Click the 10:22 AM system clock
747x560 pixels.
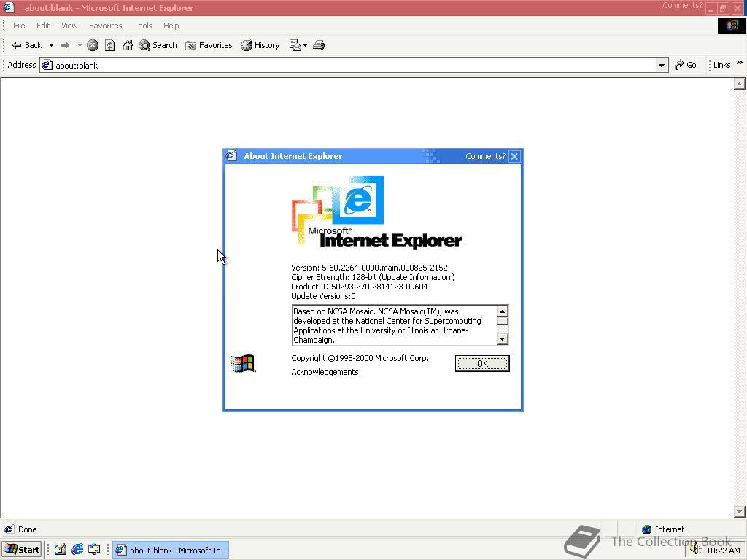click(723, 551)
